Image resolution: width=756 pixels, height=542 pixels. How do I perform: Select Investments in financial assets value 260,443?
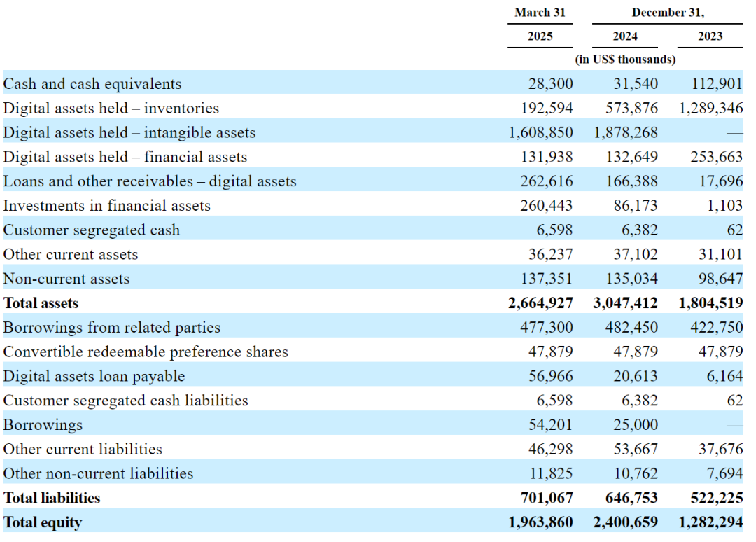coord(546,206)
